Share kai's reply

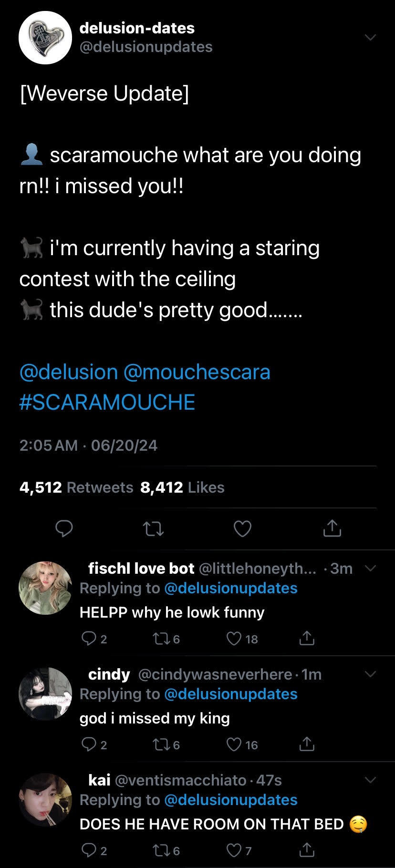(x=307, y=850)
